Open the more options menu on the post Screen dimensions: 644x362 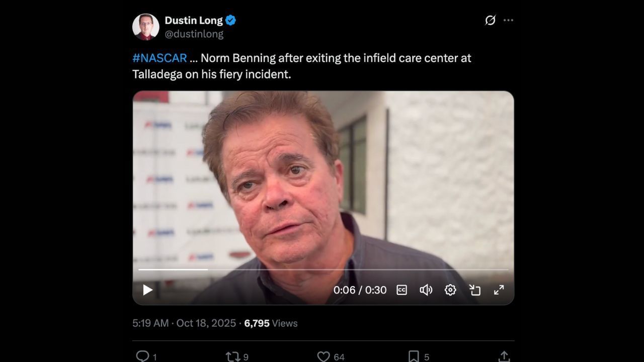pyautogui.click(x=509, y=20)
